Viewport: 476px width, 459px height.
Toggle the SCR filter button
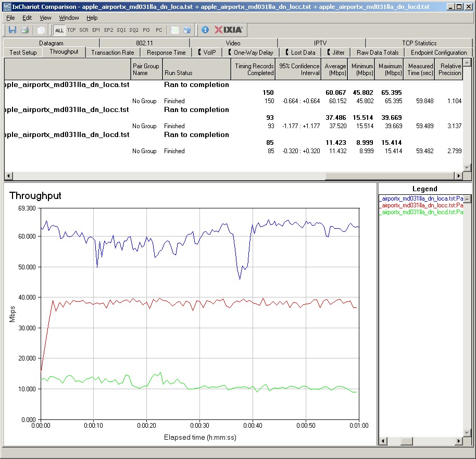[84, 30]
